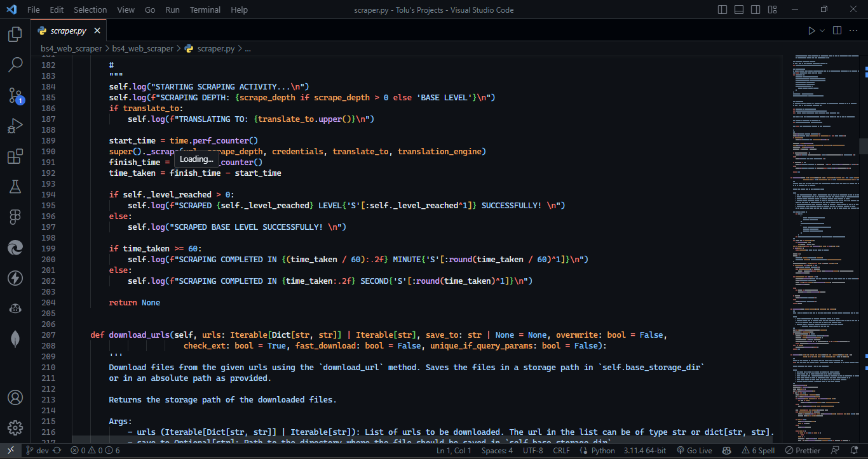Image resolution: width=868 pixels, height=459 pixels.
Task: Change indentation via Spaces: 4
Action: (x=497, y=450)
